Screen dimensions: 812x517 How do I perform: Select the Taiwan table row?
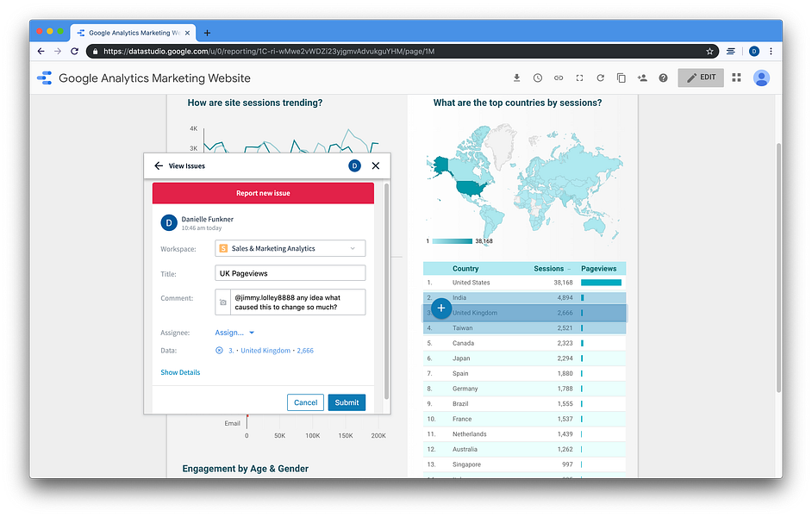click(x=525, y=328)
